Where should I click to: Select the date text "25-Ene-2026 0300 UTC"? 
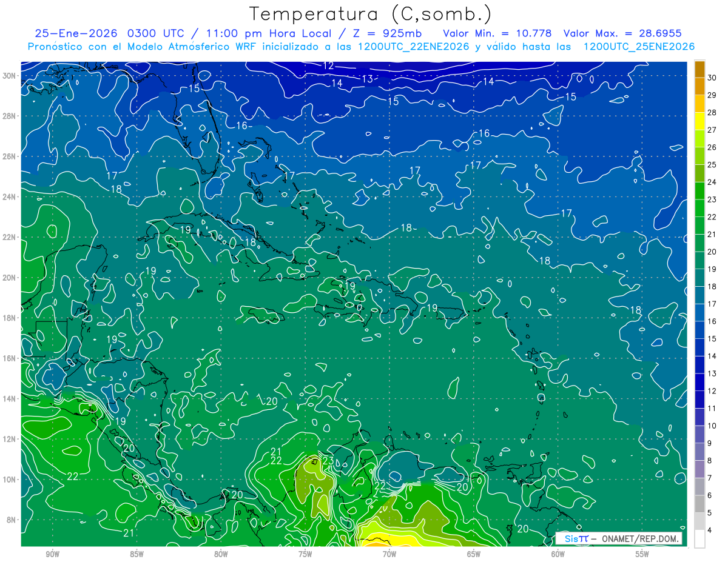point(110,33)
